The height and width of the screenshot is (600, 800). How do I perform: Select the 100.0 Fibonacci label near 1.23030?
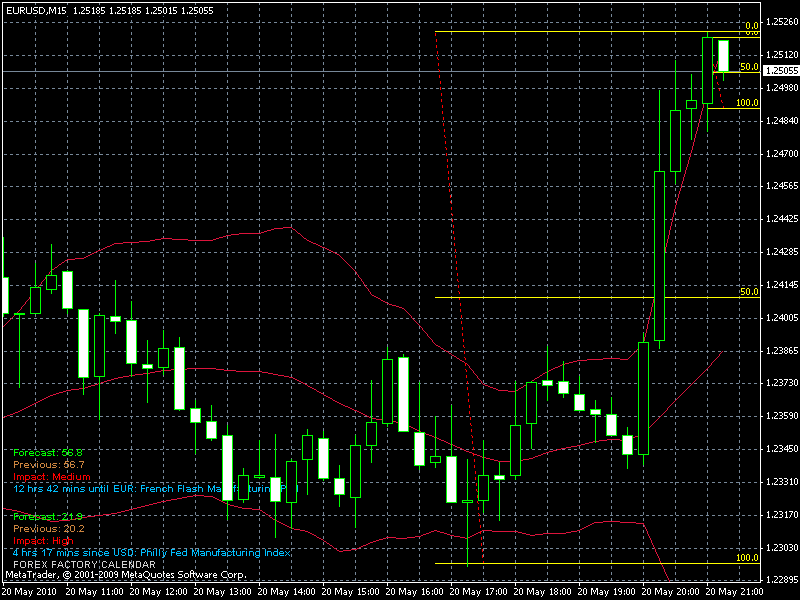(x=747, y=558)
